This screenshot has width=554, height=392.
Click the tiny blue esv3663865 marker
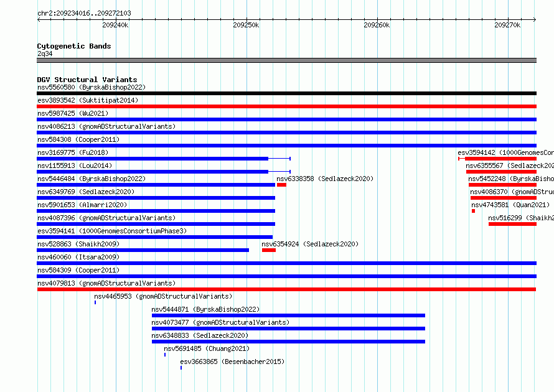coord(181,368)
